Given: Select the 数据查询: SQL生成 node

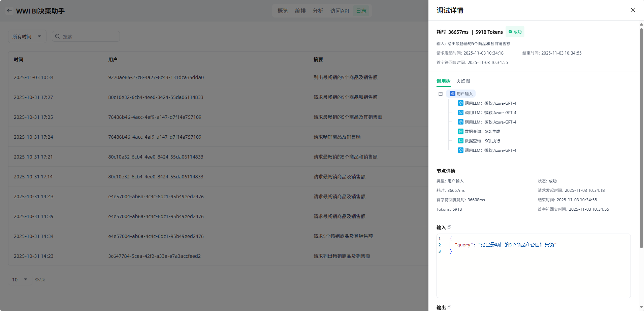Looking at the screenshot, I should [x=482, y=132].
